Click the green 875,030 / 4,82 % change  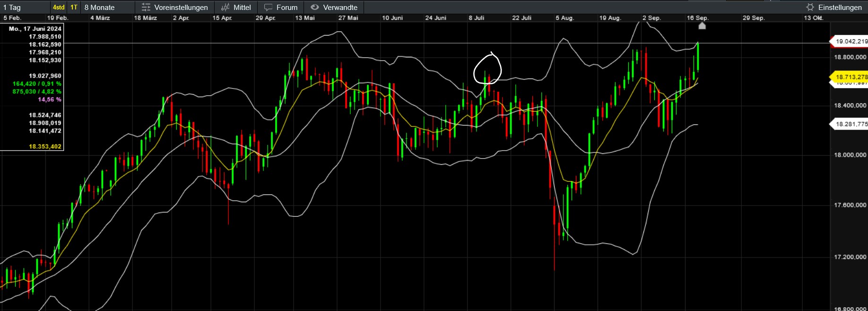pos(37,91)
